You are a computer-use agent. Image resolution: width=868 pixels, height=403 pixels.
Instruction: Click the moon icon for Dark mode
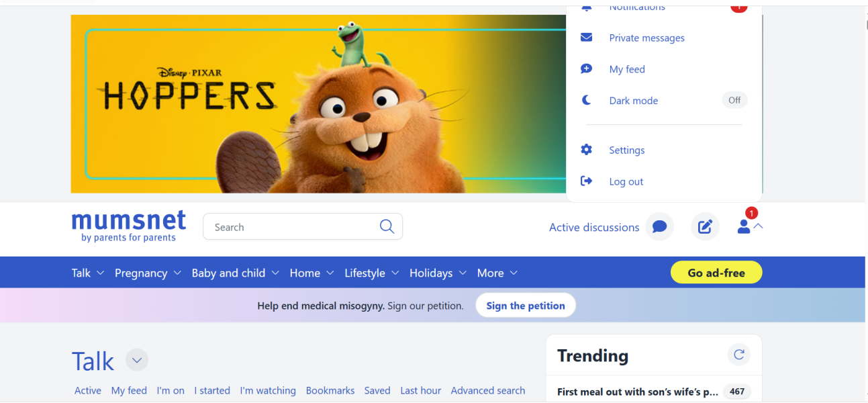coord(586,100)
